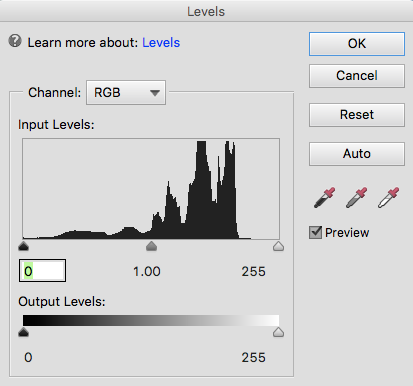Select the gray point eyedropper
Image resolution: width=413 pixels, height=386 pixels.
tap(356, 197)
